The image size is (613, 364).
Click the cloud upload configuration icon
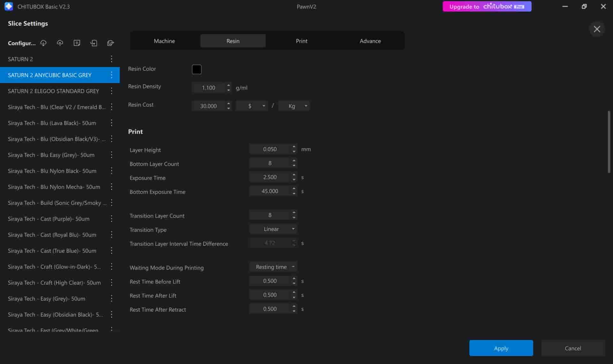click(x=60, y=43)
